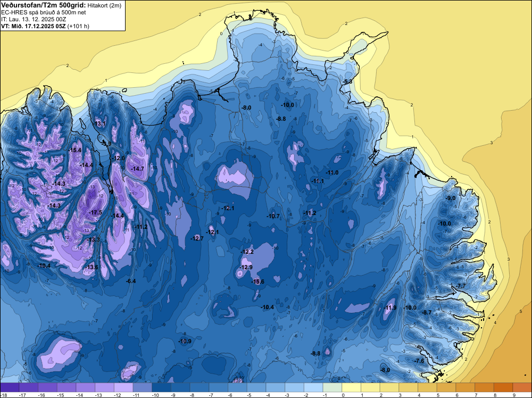Click the dark blue swatch between -10 and -9
Screen dimensions: 532x398
[x=162, y=388]
